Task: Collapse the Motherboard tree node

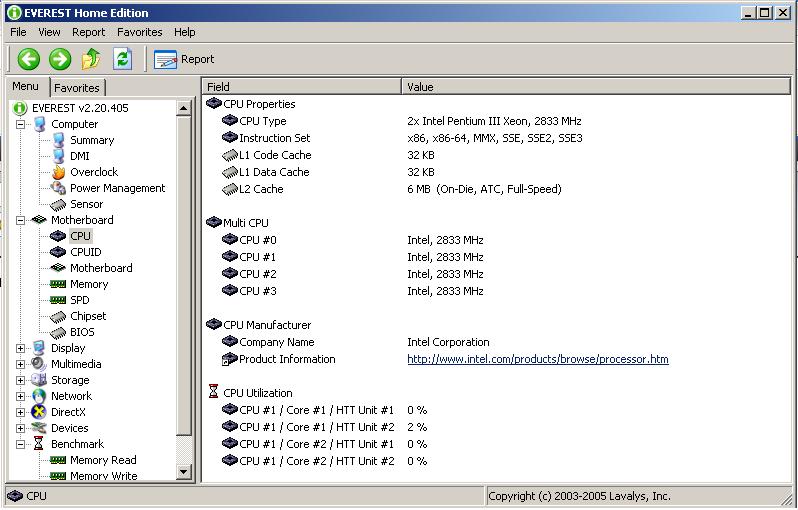Action: 20,220
